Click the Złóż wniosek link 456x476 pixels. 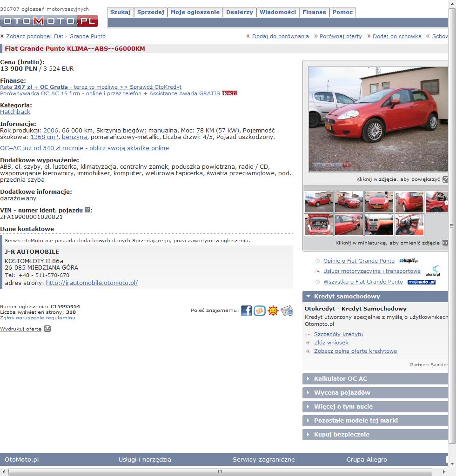point(331,343)
